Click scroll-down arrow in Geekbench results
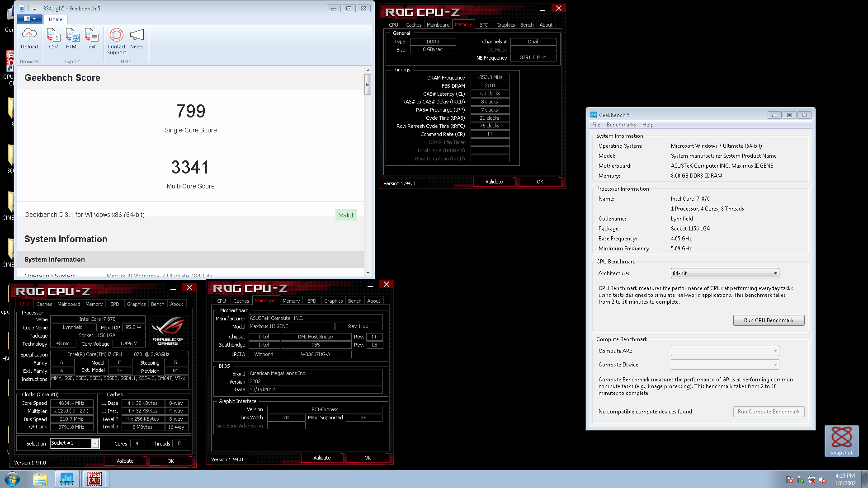This screenshot has height=488, width=868. (368, 273)
